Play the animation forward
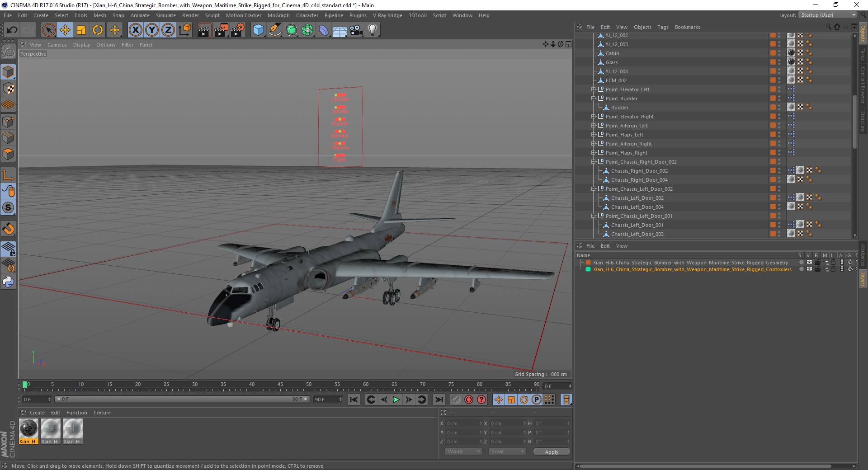Viewport: 868px width, 470px height. click(396, 399)
